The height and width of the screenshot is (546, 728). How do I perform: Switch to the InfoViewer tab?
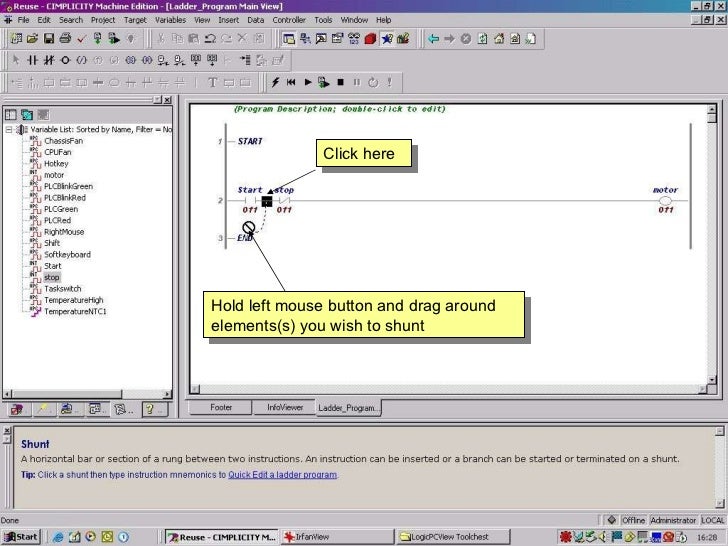tap(285, 407)
